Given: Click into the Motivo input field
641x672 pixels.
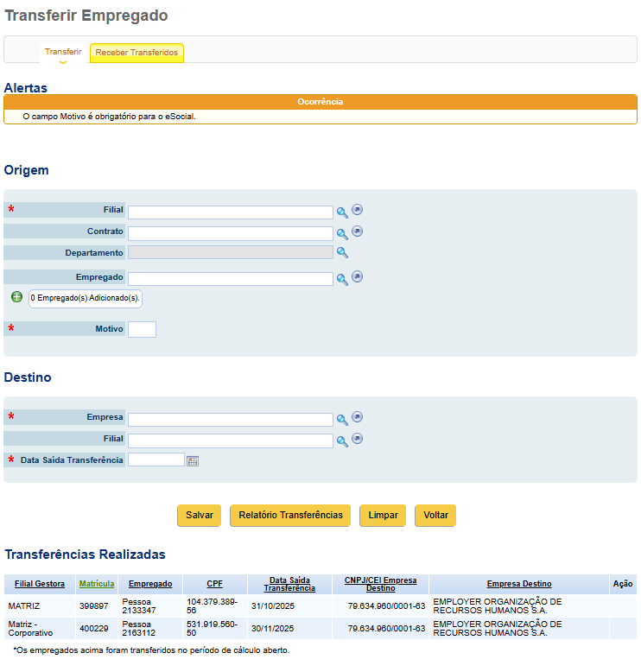Looking at the screenshot, I should click(x=142, y=330).
